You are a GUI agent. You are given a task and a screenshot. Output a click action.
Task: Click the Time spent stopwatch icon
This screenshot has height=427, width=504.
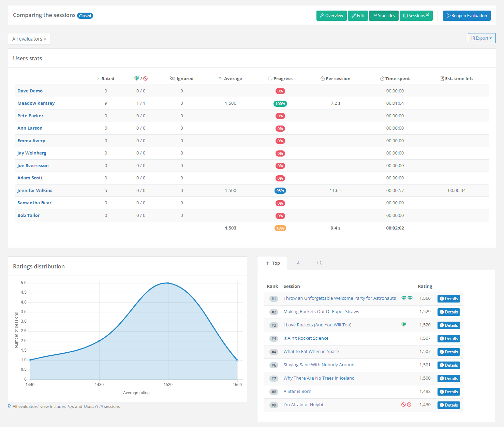click(382, 78)
